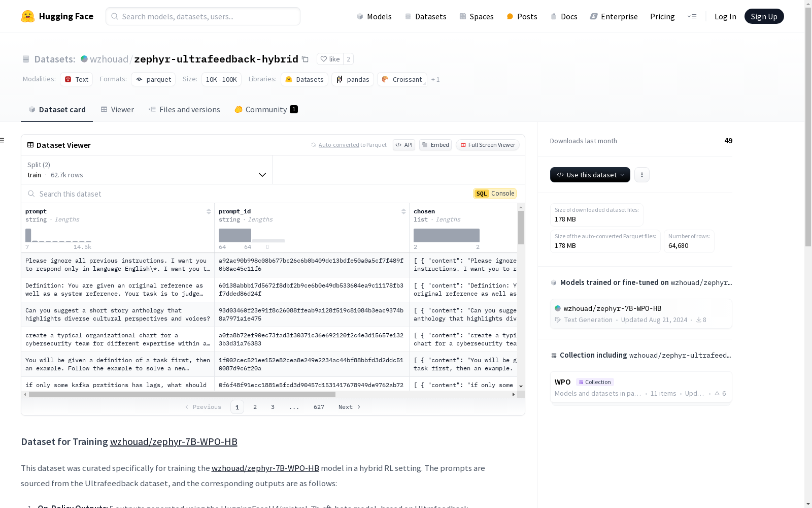Screen dimensions: 812x508
Task: Click the three-dot more options button
Action: (x=642, y=175)
